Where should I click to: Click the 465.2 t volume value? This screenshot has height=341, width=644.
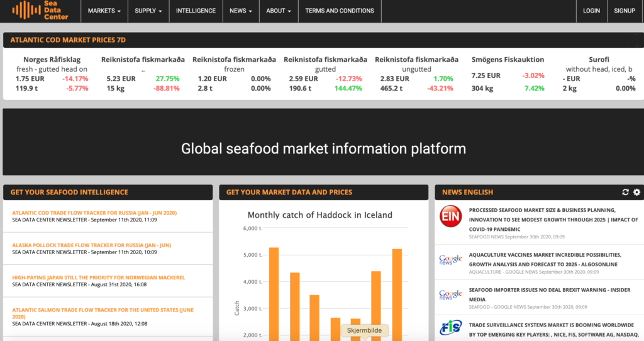(x=391, y=88)
